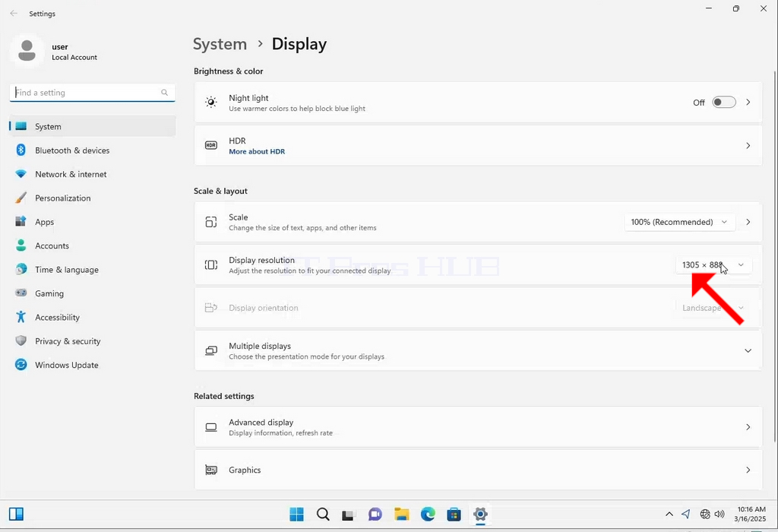Open the System category in sidebar
778x532 pixels.
point(92,127)
